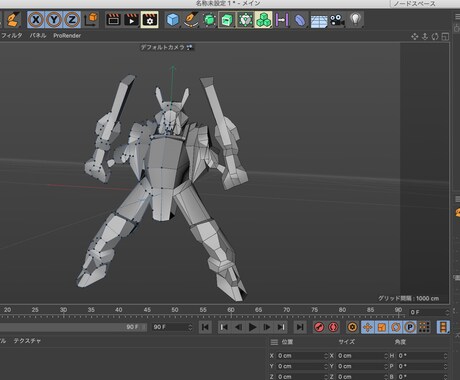460x380 pixels.
Task: Click the Record Active Objects key button
Action: pyautogui.click(x=319, y=327)
